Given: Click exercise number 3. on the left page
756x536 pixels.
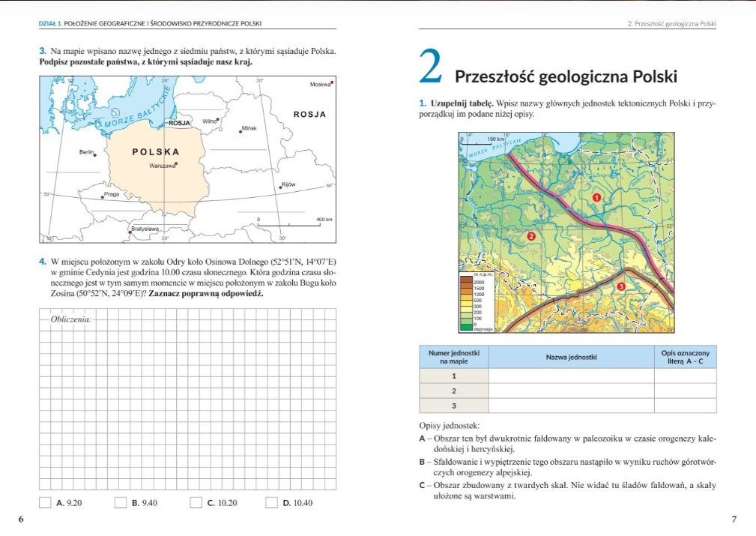Looking at the screenshot, I should click(43, 51).
